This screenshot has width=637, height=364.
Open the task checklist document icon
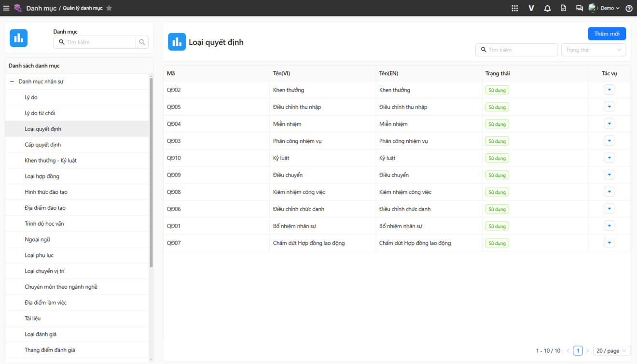[563, 8]
